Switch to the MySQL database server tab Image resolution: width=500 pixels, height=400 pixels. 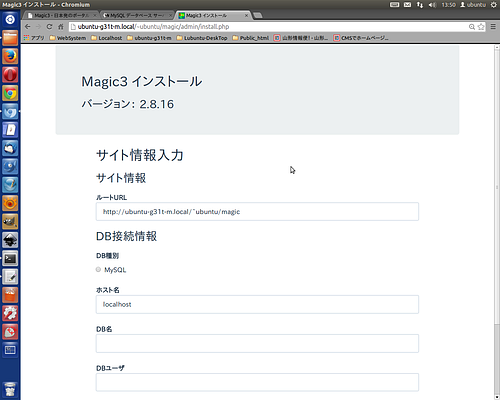[x=137, y=15]
